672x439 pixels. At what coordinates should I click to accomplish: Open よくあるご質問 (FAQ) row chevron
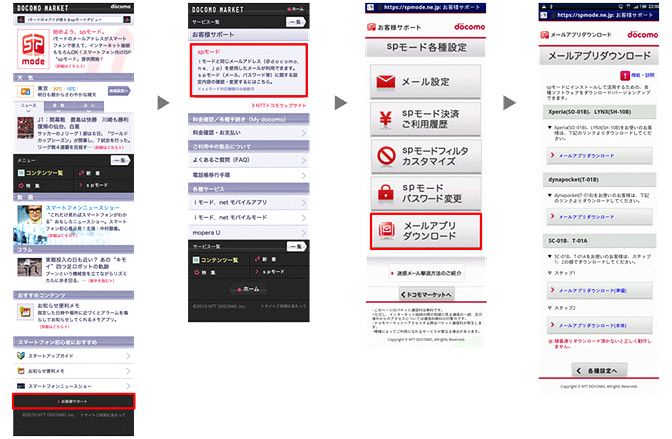click(x=303, y=160)
